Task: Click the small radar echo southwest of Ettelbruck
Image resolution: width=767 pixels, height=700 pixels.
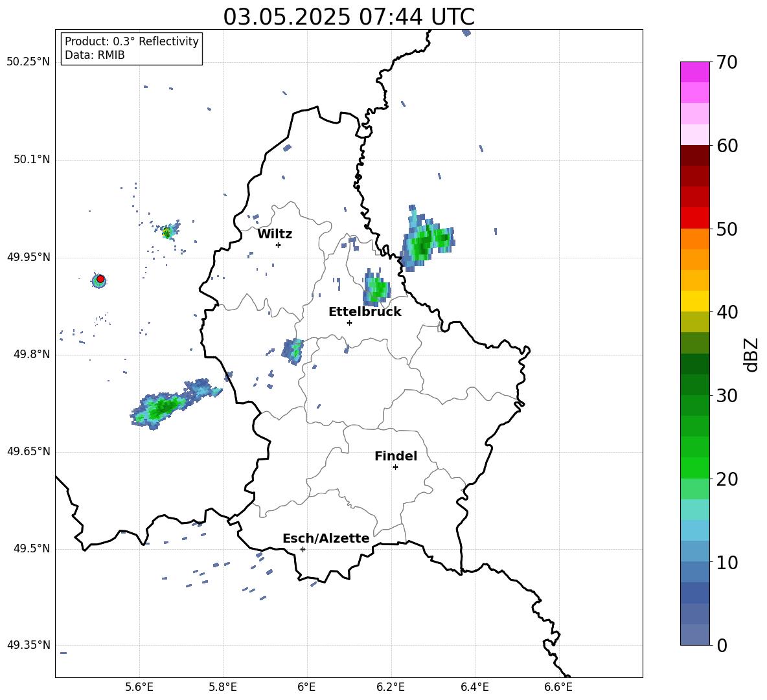Action: pyautogui.click(x=293, y=350)
